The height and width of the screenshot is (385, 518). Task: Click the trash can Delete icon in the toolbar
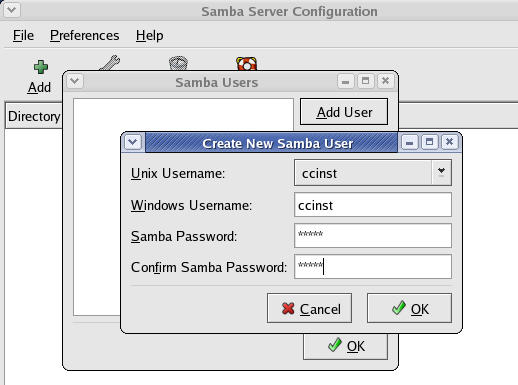pyautogui.click(x=178, y=63)
